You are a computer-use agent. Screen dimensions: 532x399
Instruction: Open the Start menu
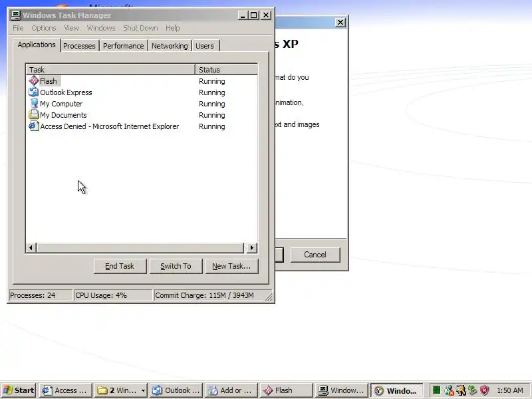[x=19, y=390]
